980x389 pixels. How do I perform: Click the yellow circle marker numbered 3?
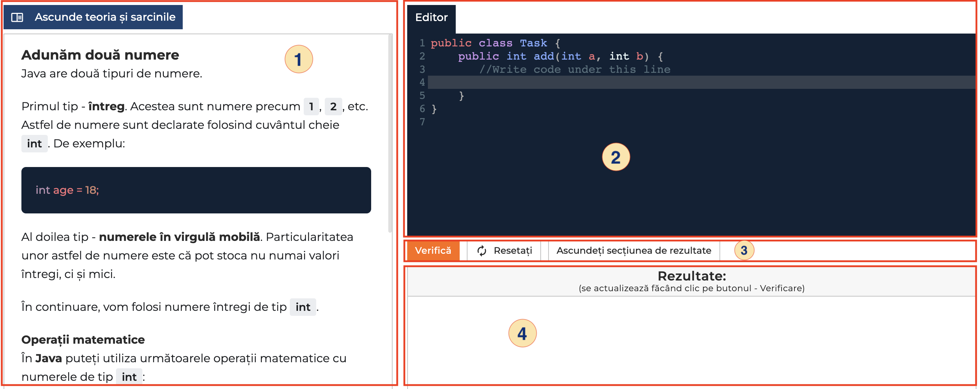pyautogui.click(x=744, y=251)
